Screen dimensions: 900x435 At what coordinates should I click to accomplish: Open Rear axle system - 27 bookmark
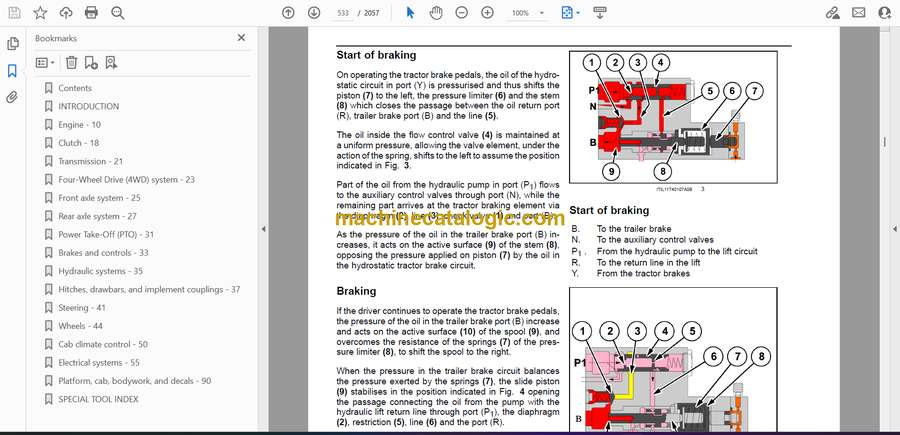(x=97, y=216)
